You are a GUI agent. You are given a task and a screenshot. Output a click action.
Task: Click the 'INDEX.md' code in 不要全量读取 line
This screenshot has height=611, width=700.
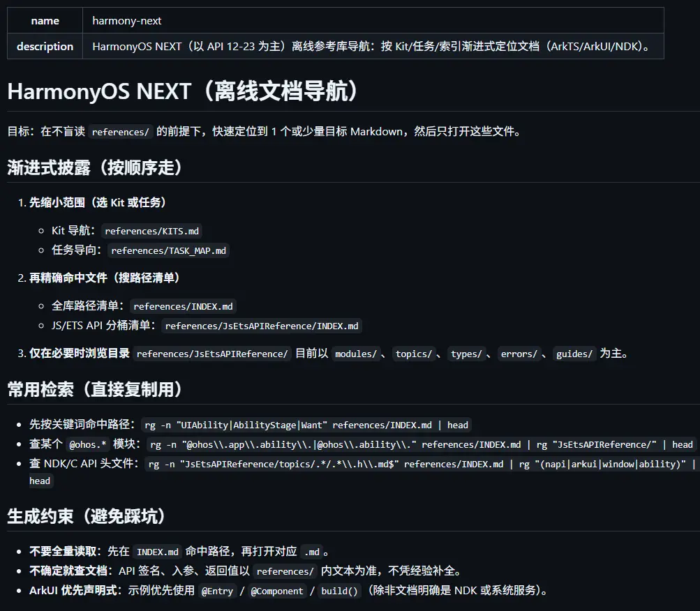point(158,552)
